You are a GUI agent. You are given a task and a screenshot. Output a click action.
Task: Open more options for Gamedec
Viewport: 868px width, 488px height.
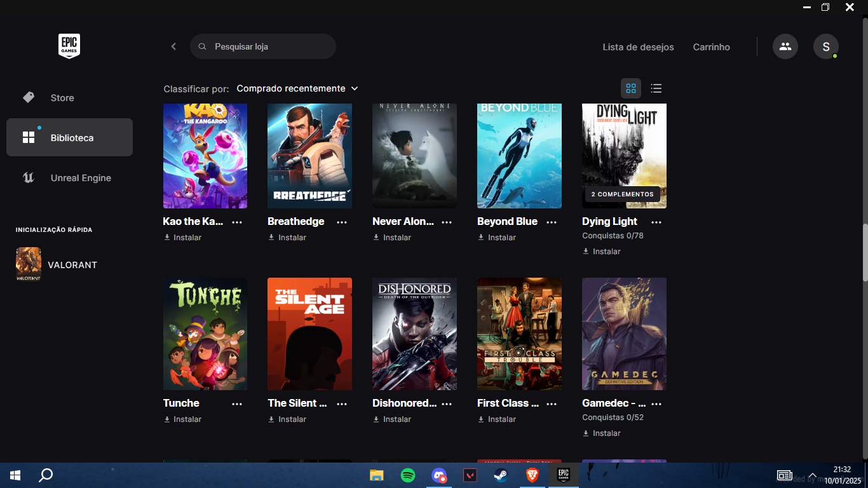[656, 403]
